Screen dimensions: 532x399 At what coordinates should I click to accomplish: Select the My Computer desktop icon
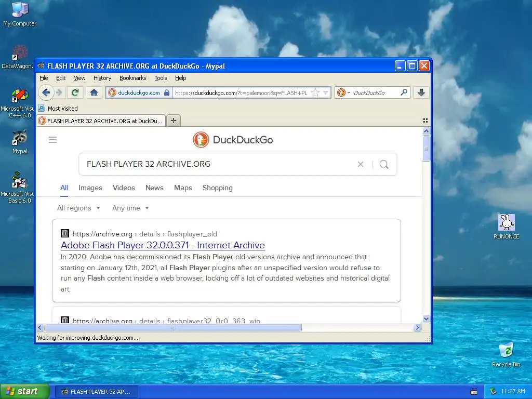20,14
